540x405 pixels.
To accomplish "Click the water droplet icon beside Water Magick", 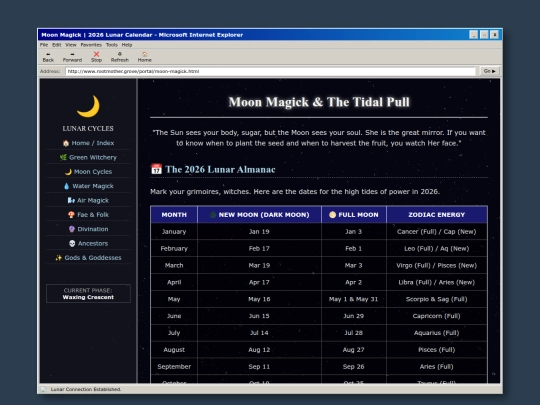I will [x=66, y=186].
